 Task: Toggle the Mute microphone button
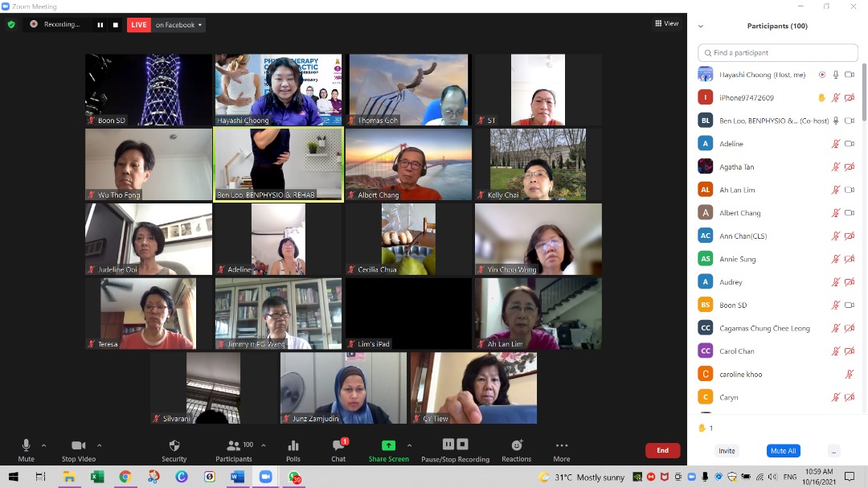click(26, 445)
